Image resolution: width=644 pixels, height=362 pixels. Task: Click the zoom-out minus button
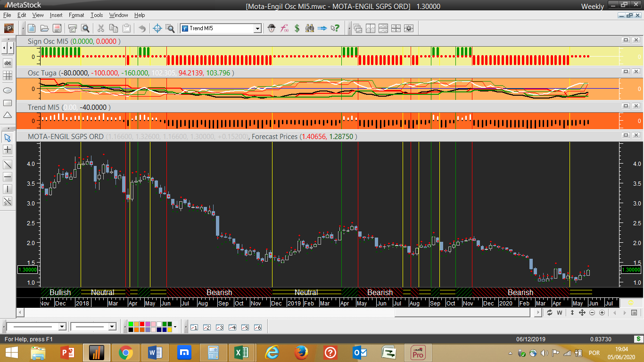592,313
